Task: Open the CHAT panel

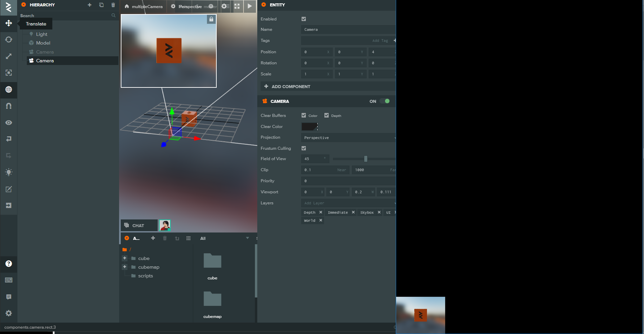Action: (x=139, y=225)
